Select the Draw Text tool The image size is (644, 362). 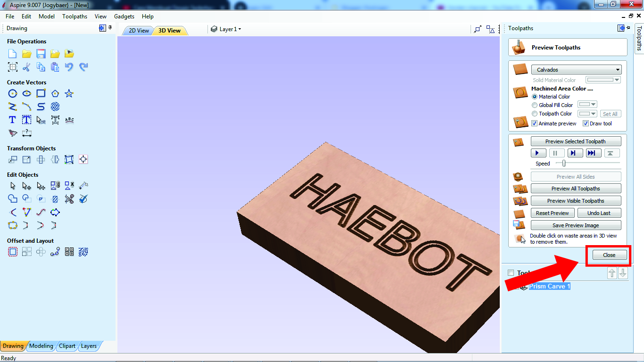(13, 120)
